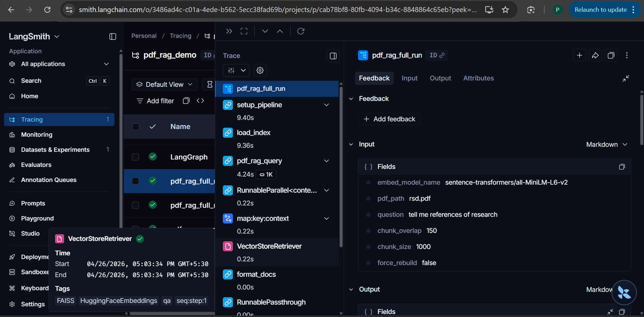Open trace display settings gear
Image resolution: width=644 pixels, height=317 pixels.
260,70
